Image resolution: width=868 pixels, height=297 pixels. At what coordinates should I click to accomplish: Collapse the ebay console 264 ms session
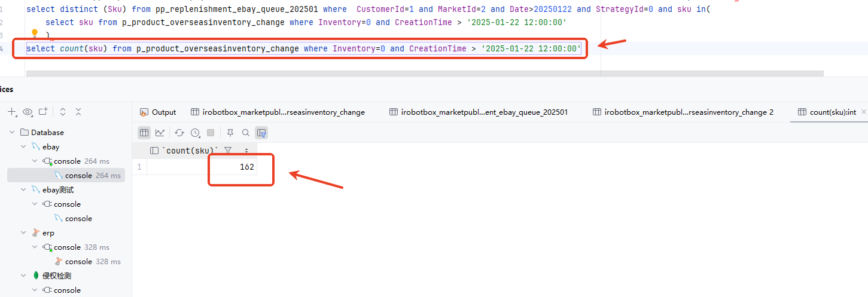(x=35, y=161)
